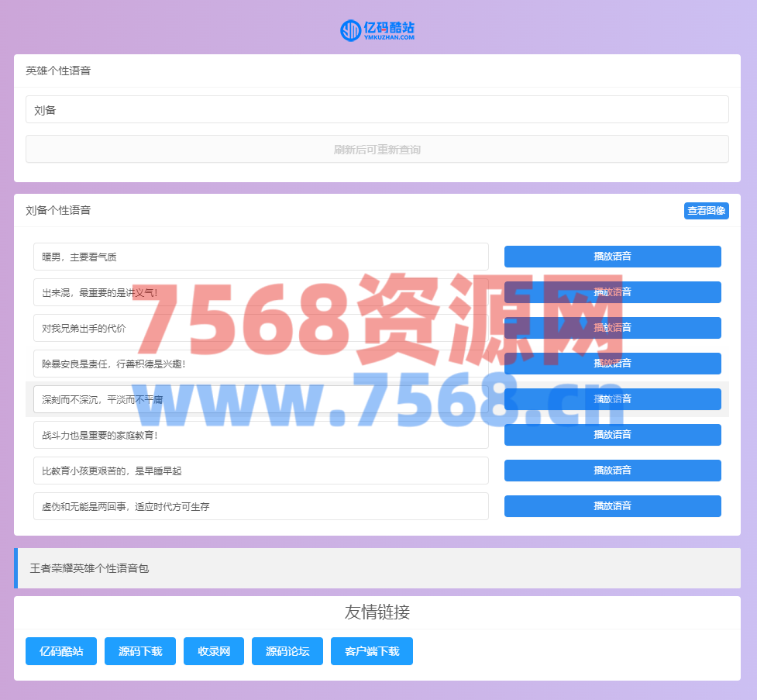Viewport: 757px width, 700px height.
Task: Visit the 收录网 link
Action: click(x=214, y=651)
